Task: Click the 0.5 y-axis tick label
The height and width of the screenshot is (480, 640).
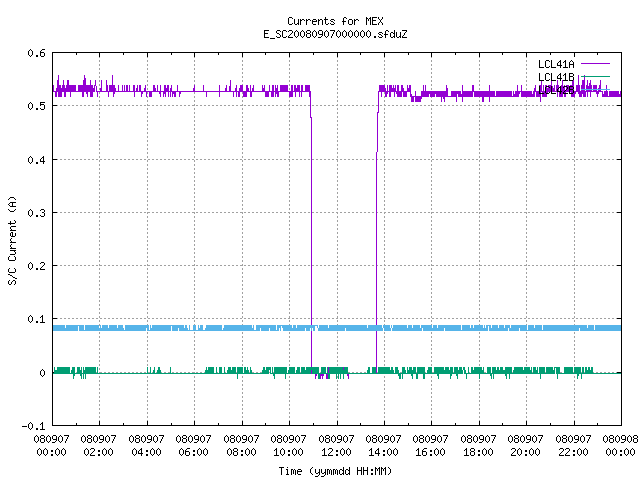Action: point(36,106)
